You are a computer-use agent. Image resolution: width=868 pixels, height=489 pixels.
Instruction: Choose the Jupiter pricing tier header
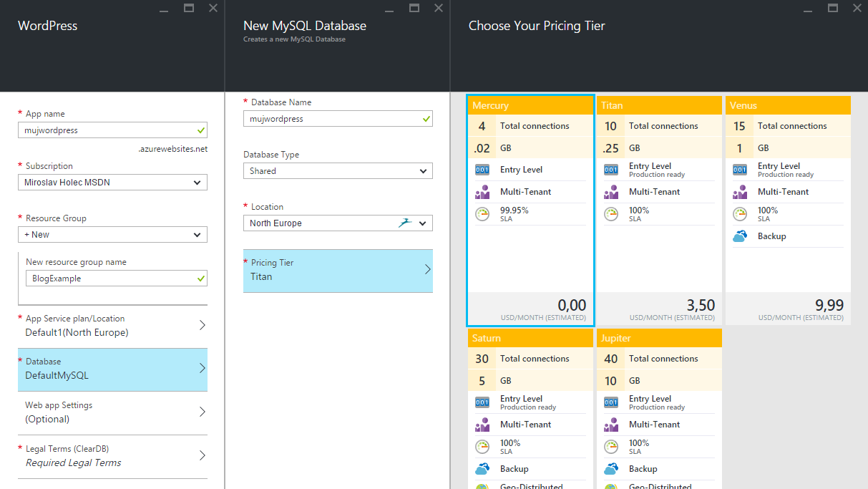[x=659, y=338]
